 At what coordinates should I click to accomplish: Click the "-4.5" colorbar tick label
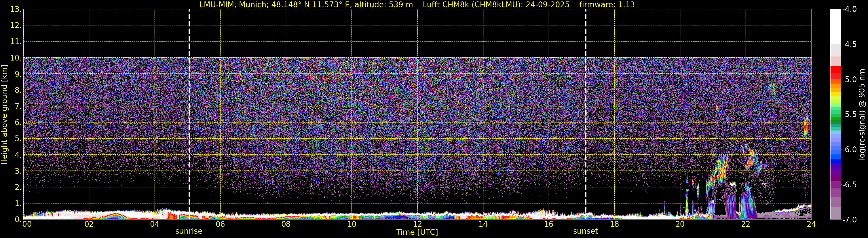(850, 44)
